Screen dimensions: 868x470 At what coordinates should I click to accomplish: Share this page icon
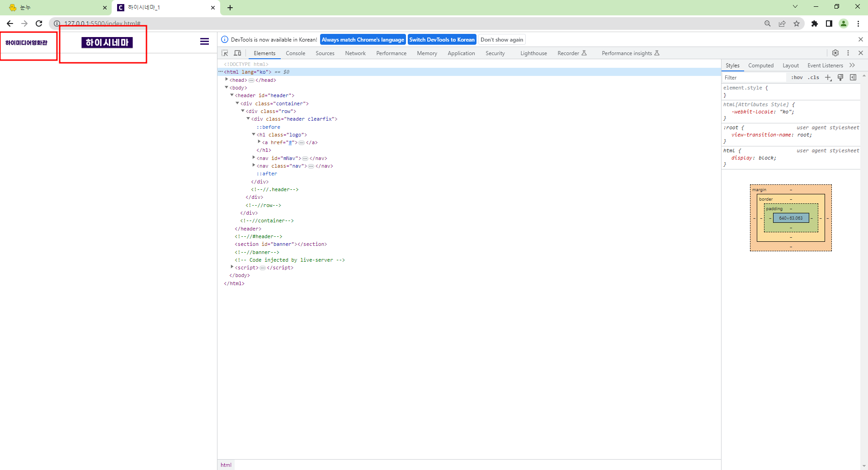pos(782,23)
